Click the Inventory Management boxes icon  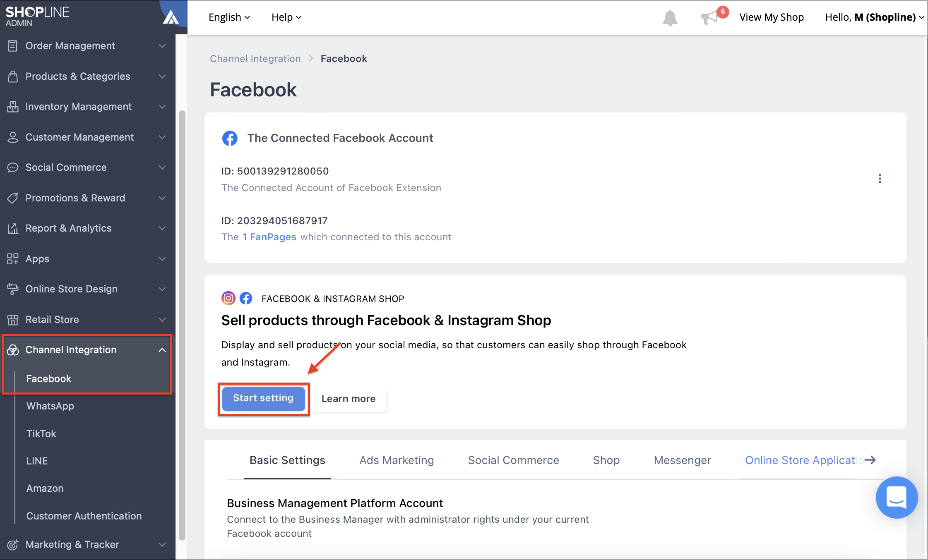coord(13,107)
